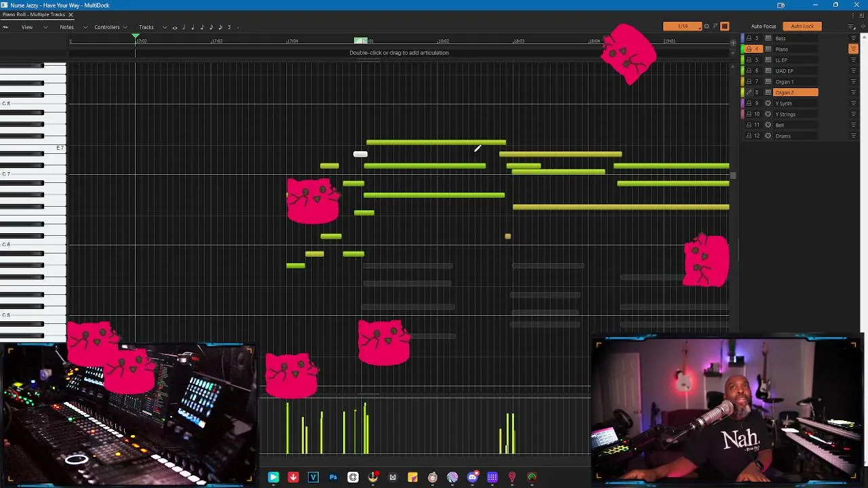Expand the Controllers dropdown arrow
Screen dimensions: 868x488
(125, 27)
